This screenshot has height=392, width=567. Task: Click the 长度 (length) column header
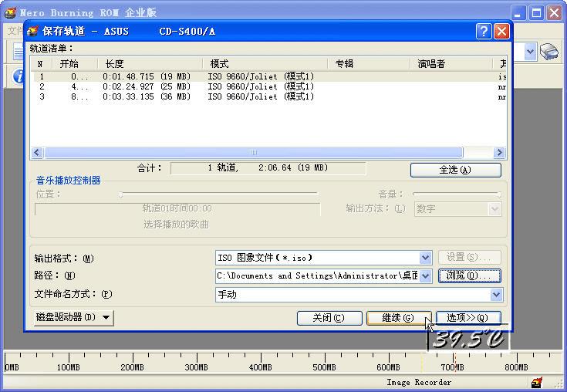point(150,64)
